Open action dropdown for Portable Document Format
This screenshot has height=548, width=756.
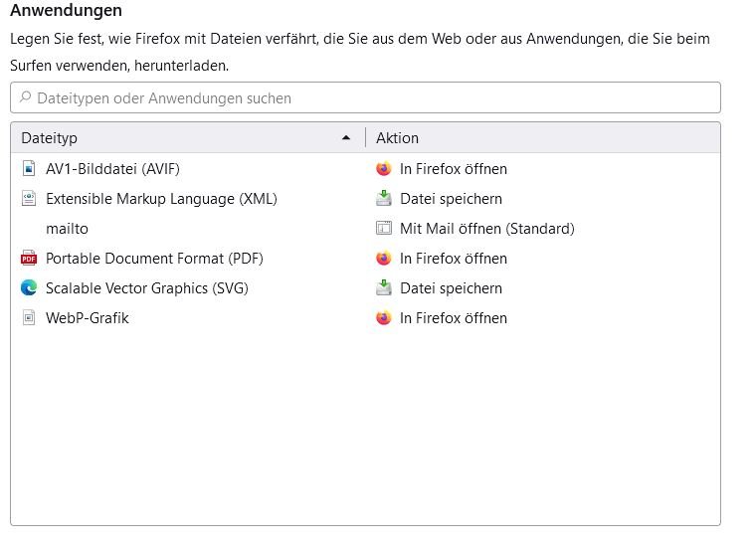tap(543, 259)
